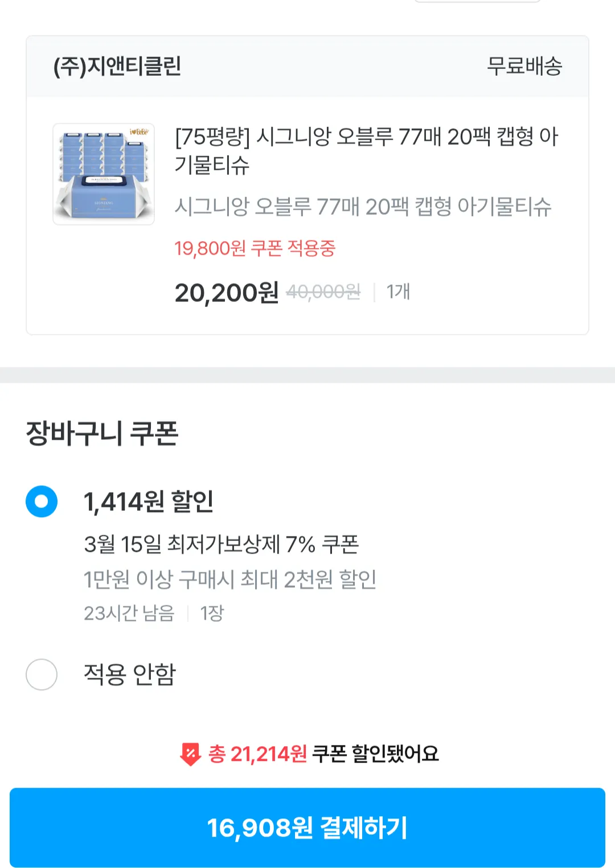Click the crossed-out 40,000원 original price
Screen dimensions: 615x868
[323, 292]
